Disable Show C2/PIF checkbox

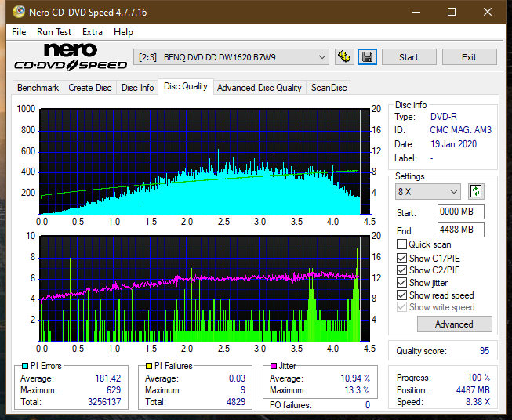tap(401, 270)
